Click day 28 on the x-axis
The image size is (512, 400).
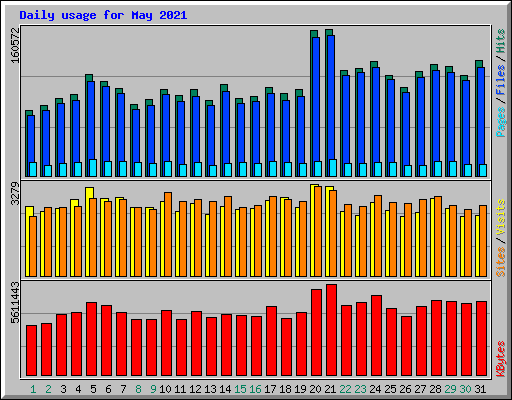[x=435, y=389]
